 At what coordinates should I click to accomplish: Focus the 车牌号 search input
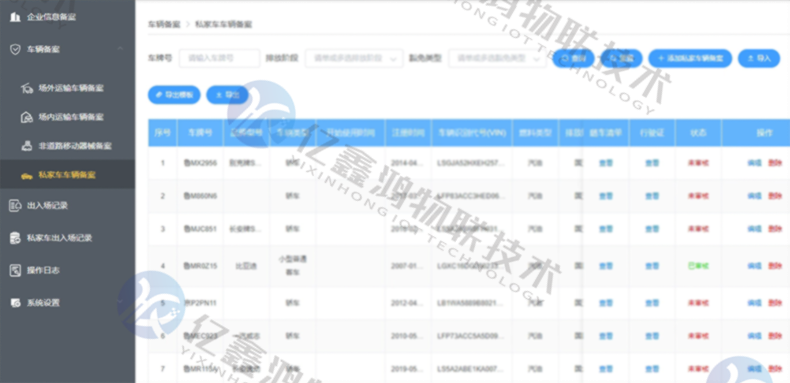click(x=220, y=58)
